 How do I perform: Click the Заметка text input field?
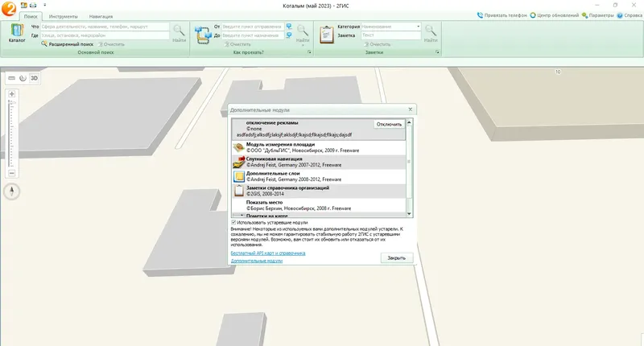click(x=391, y=35)
